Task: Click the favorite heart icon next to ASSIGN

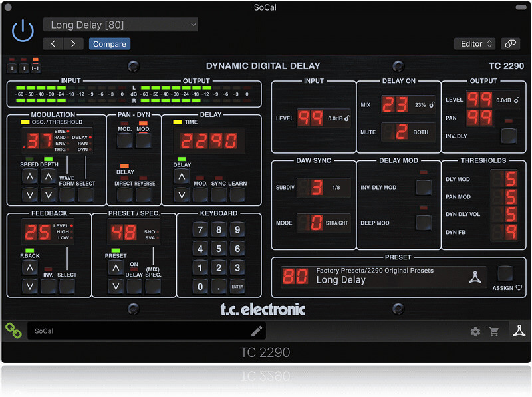Action: pyautogui.click(x=519, y=287)
